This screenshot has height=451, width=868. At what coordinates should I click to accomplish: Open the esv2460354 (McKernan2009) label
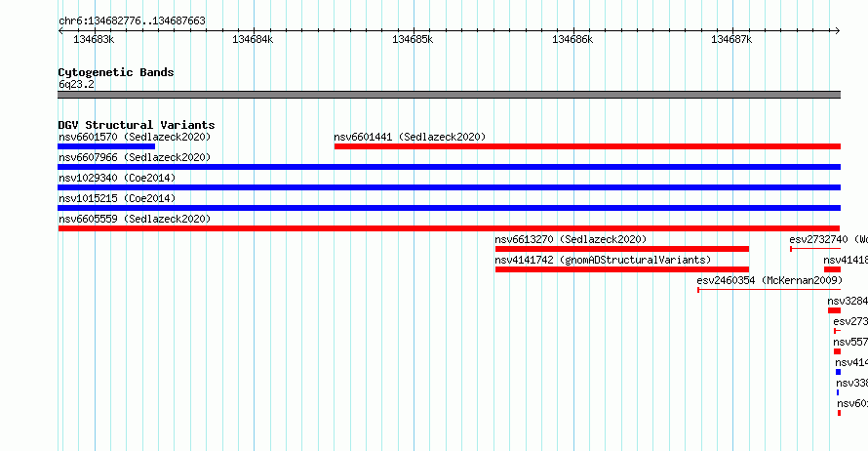coord(769,280)
